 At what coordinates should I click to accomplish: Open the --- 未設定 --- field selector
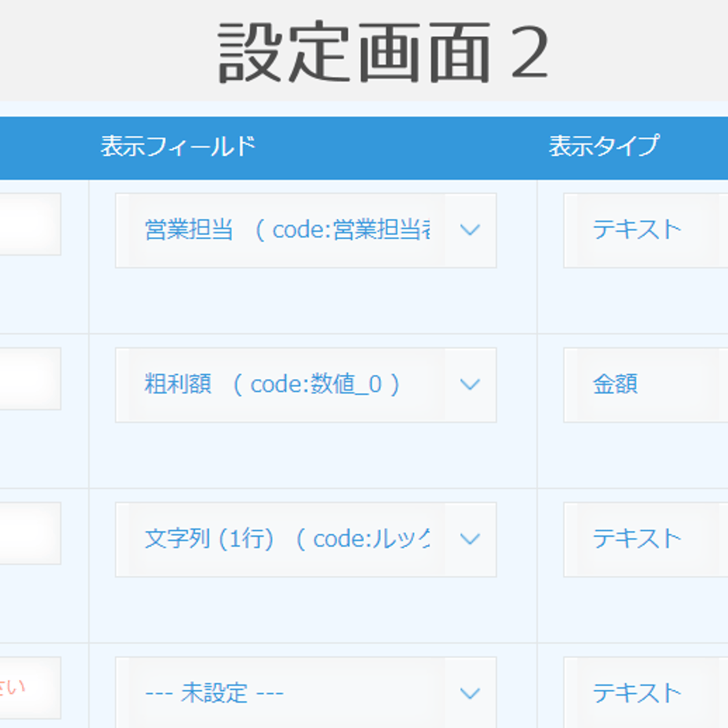[306, 692]
